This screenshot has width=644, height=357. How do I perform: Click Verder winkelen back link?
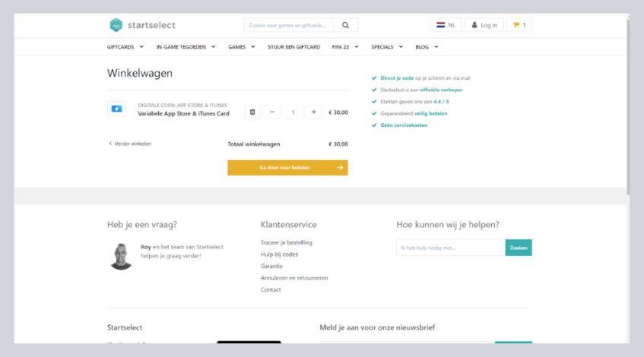point(130,144)
